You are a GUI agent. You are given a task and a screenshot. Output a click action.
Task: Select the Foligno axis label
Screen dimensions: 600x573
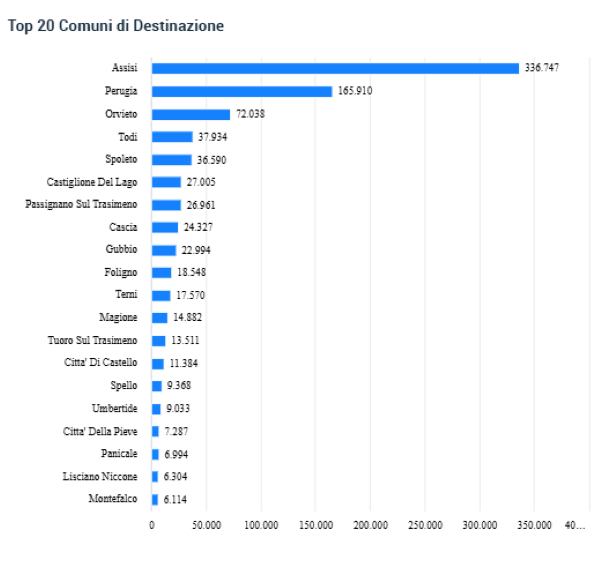pos(121,272)
